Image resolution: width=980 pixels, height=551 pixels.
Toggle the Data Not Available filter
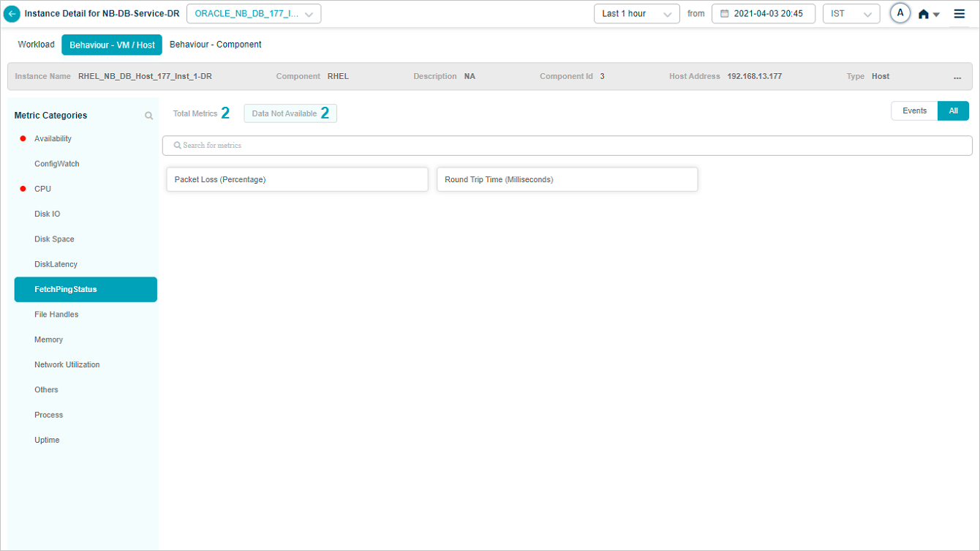[290, 113]
